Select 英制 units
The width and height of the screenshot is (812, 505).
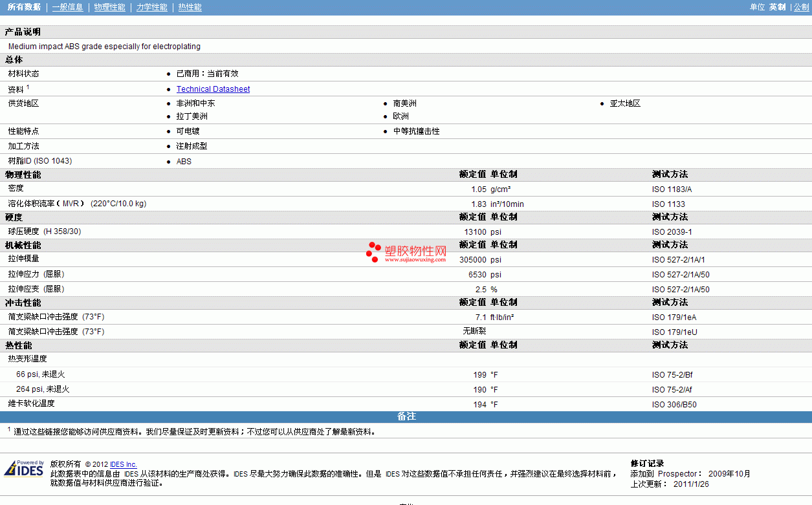[x=777, y=7]
